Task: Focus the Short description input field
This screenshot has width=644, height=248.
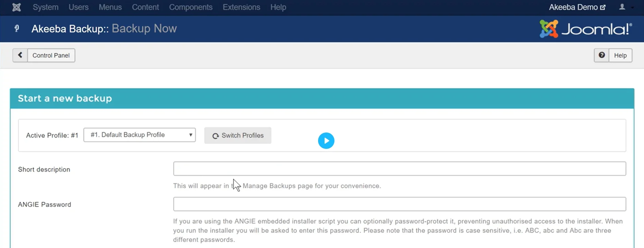Action: click(x=399, y=169)
